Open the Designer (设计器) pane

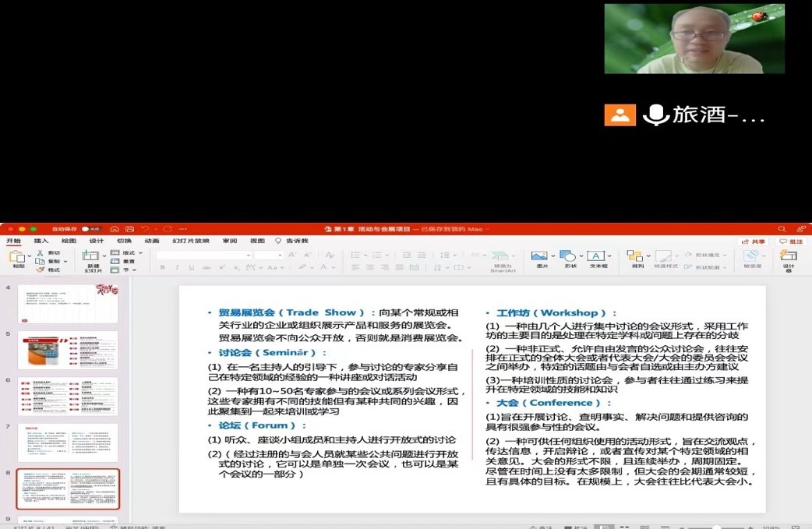(x=788, y=257)
